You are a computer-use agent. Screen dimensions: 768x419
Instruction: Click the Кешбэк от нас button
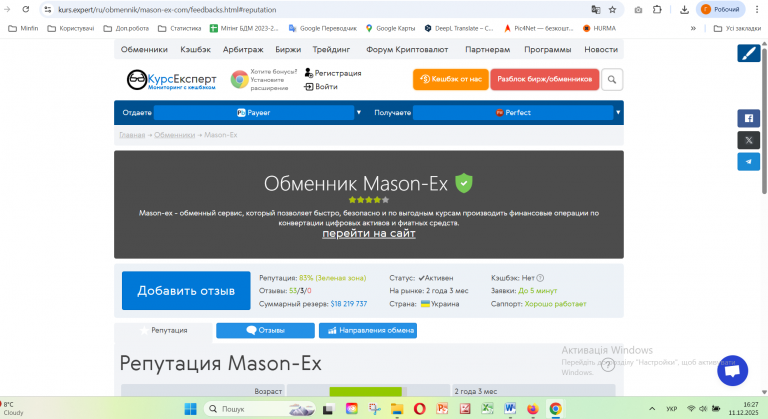[x=451, y=79]
